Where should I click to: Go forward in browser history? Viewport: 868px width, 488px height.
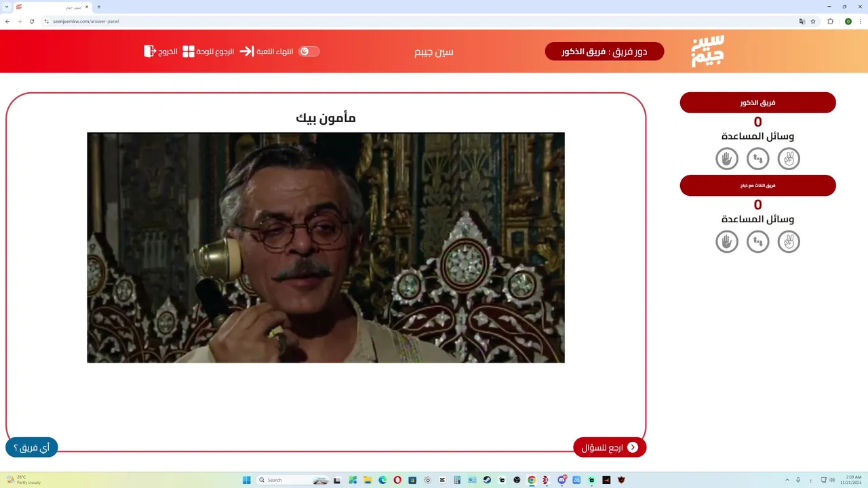pyautogui.click(x=19, y=21)
